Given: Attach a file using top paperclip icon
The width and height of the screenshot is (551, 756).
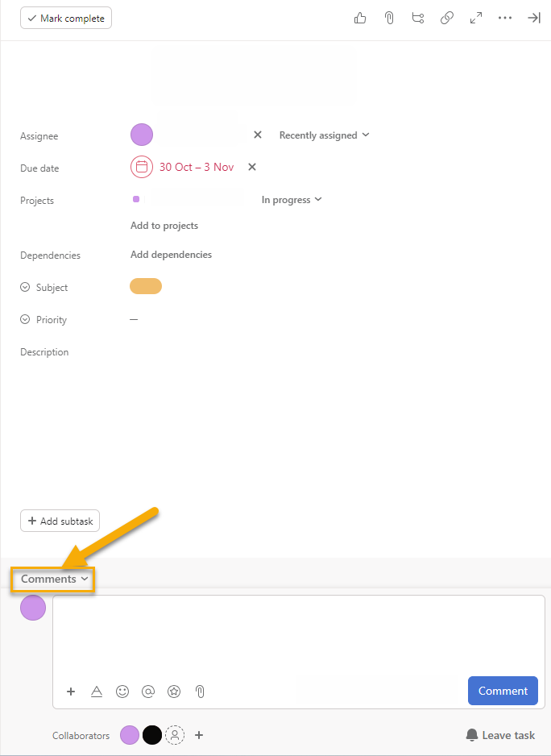Looking at the screenshot, I should point(389,18).
